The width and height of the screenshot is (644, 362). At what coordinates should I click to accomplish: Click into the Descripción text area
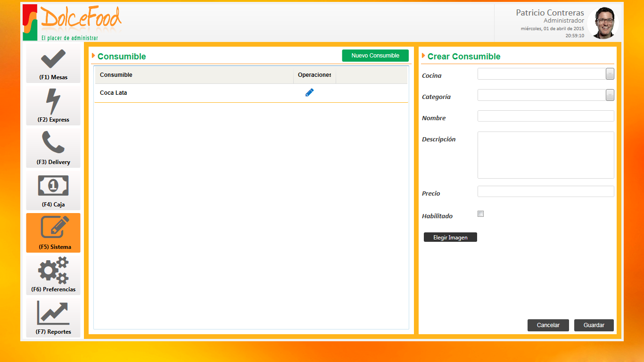(545, 155)
